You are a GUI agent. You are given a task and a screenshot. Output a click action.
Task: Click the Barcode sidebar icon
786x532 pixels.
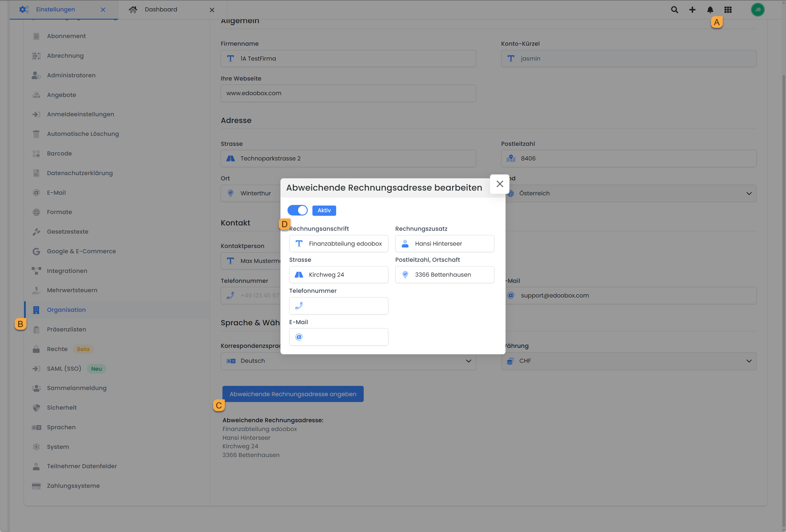coord(36,154)
